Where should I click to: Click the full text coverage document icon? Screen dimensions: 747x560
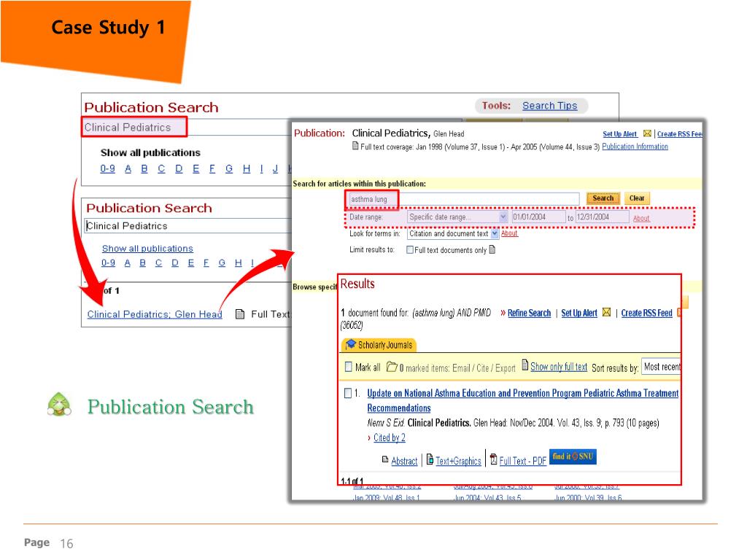pyautogui.click(x=355, y=146)
